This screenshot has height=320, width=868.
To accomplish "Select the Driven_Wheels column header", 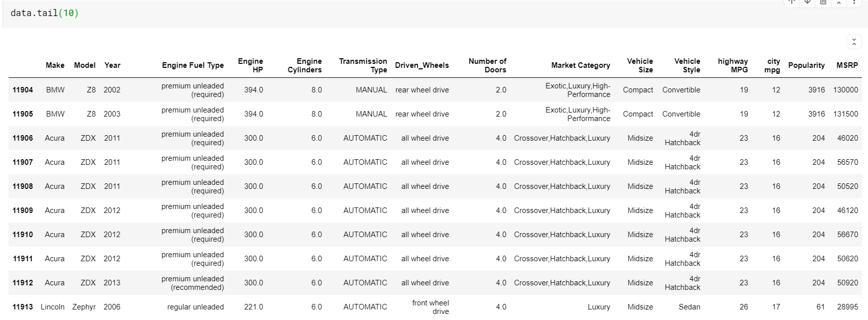I will coord(422,65).
